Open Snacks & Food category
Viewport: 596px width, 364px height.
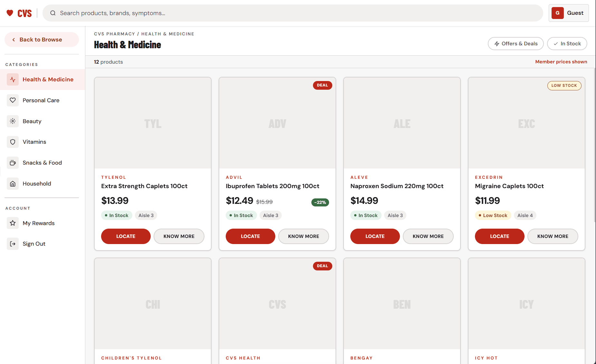point(43,163)
